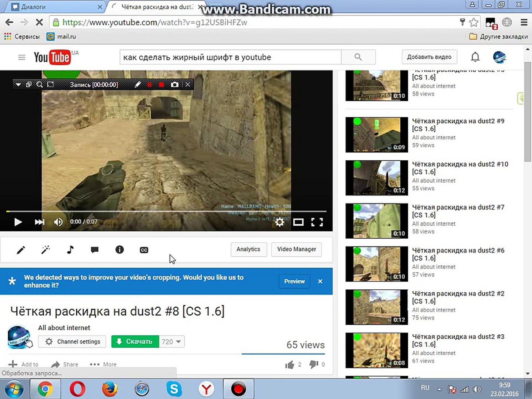Like the video with thumbs up
The height and width of the screenshot is (399, 532).
coord(290,365)
